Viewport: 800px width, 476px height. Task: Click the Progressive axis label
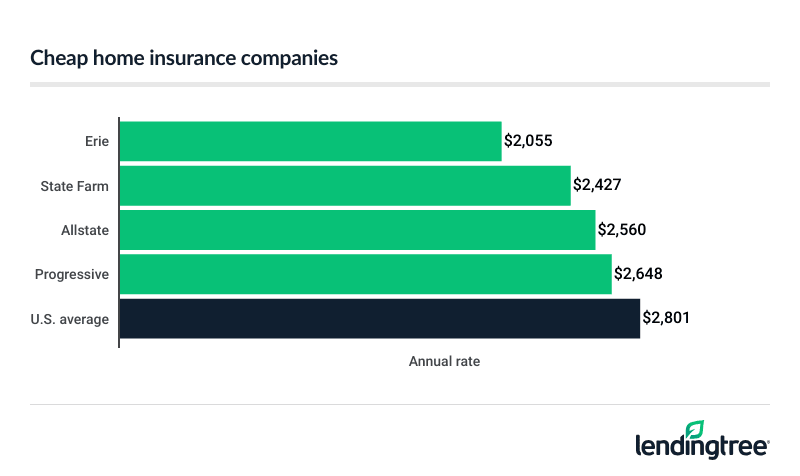(x=72, y=274)
